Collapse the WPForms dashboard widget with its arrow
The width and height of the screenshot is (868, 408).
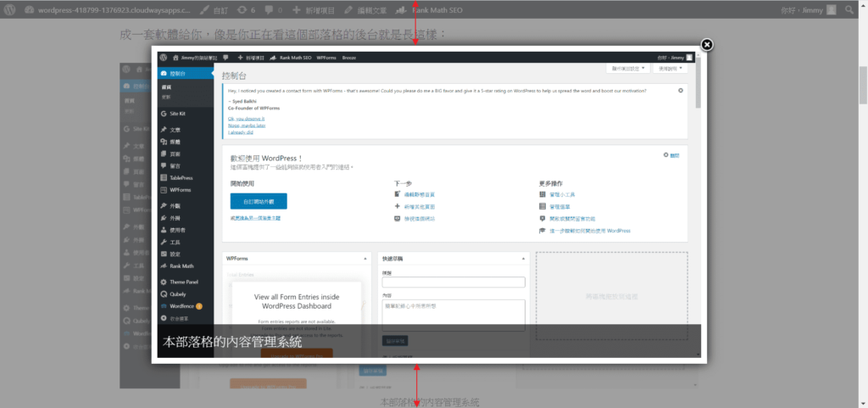(364, 259)
